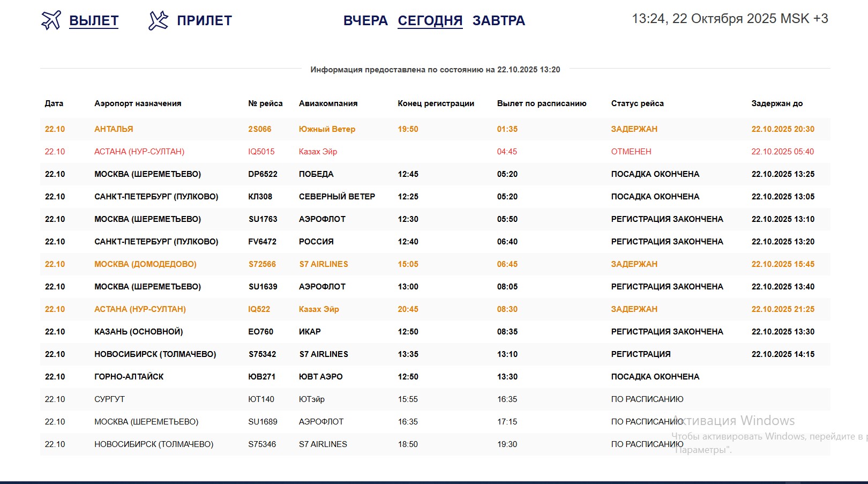The width and height of the screenshot is (868, 484).
Task: Click the landing plane icon next to ПРИЛЕТ
Action: click(x=158, y=20)
